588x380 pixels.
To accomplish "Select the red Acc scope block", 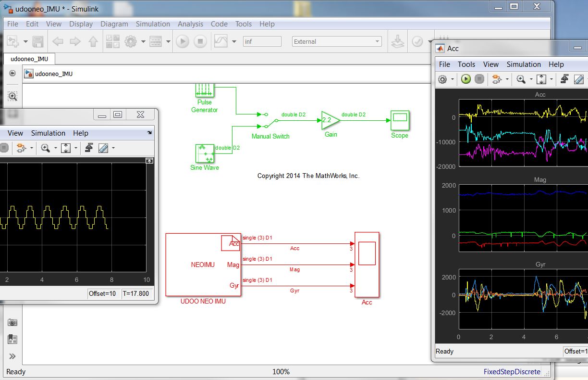I will 367,265.
